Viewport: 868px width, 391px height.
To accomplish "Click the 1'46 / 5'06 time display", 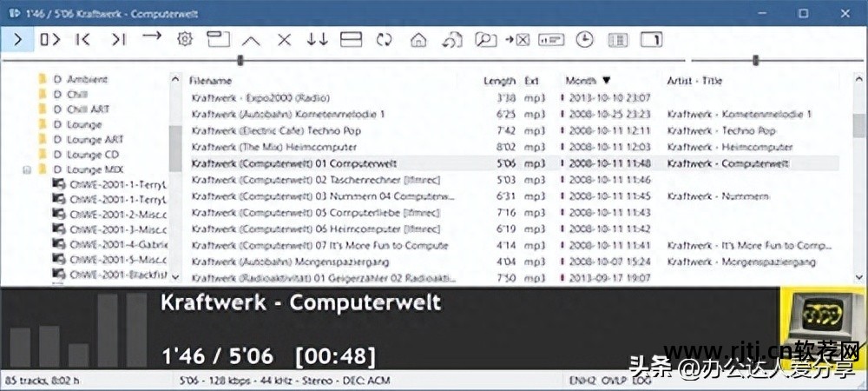I will click(x=217, y=356).
